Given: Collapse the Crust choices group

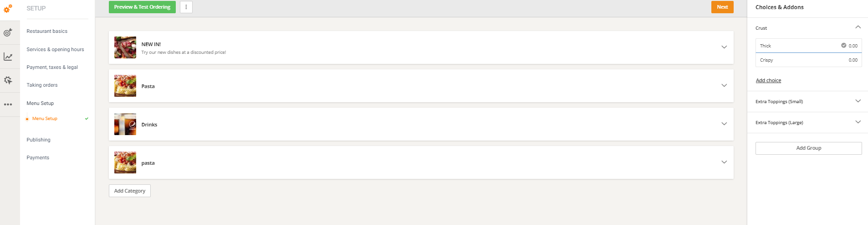Looking at the screenshot, I should click(x=858, y=27).
